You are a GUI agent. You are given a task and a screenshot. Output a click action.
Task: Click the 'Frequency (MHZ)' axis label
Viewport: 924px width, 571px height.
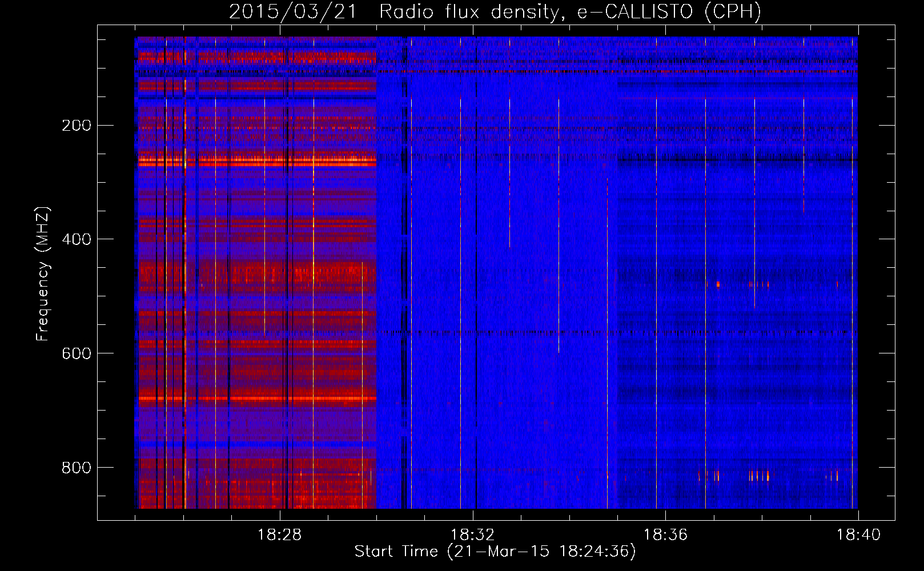[43, 274]
